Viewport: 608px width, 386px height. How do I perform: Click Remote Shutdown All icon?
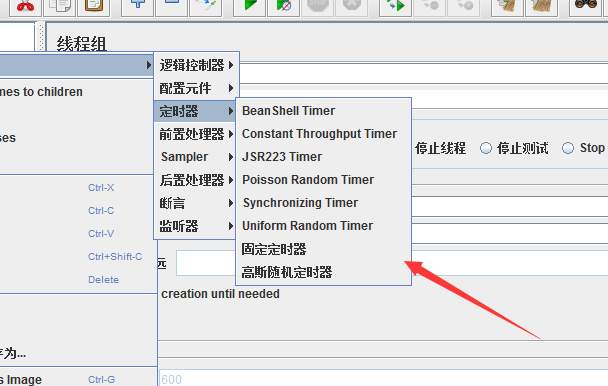(464, 7)
